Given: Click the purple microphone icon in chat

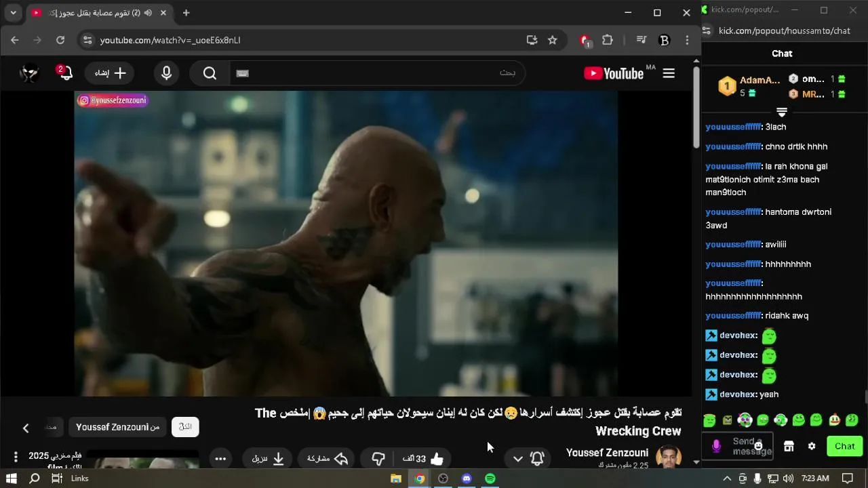Looking at the screenshot, I should click(716, 446).
